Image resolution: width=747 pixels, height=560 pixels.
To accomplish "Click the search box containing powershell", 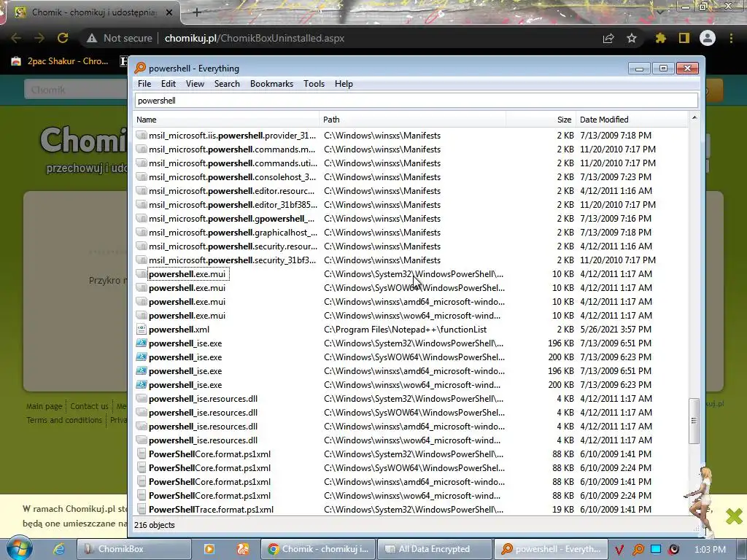I will tap(417, 101).
